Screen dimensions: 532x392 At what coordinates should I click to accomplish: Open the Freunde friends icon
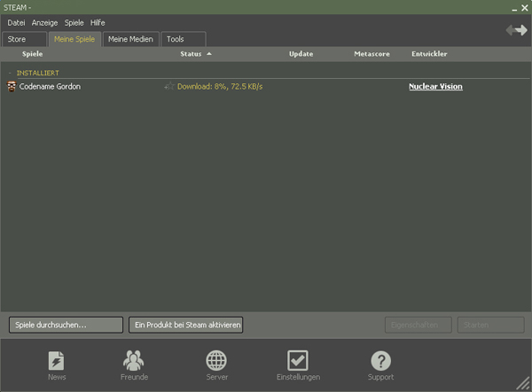pos(134,360)
